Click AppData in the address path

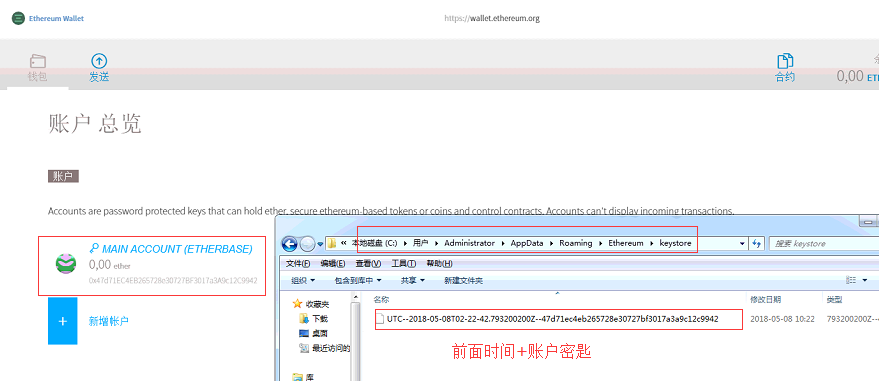[x=527, y=243]
